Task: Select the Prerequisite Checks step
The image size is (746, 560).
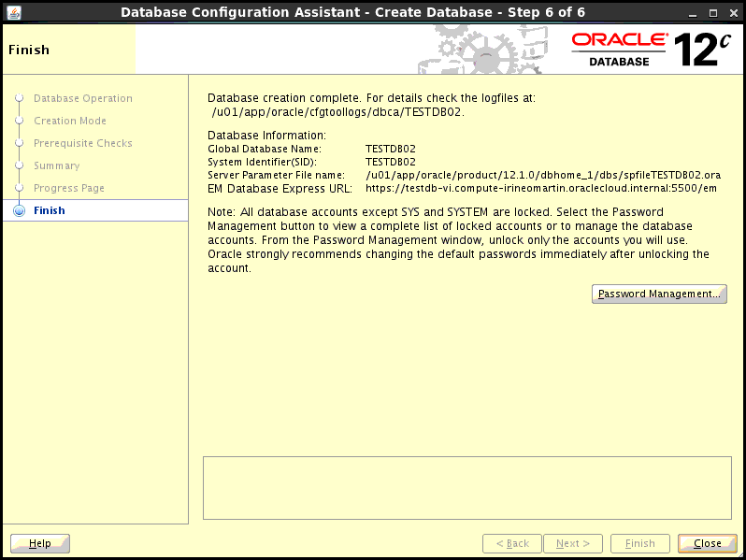Action: [83, 143]
